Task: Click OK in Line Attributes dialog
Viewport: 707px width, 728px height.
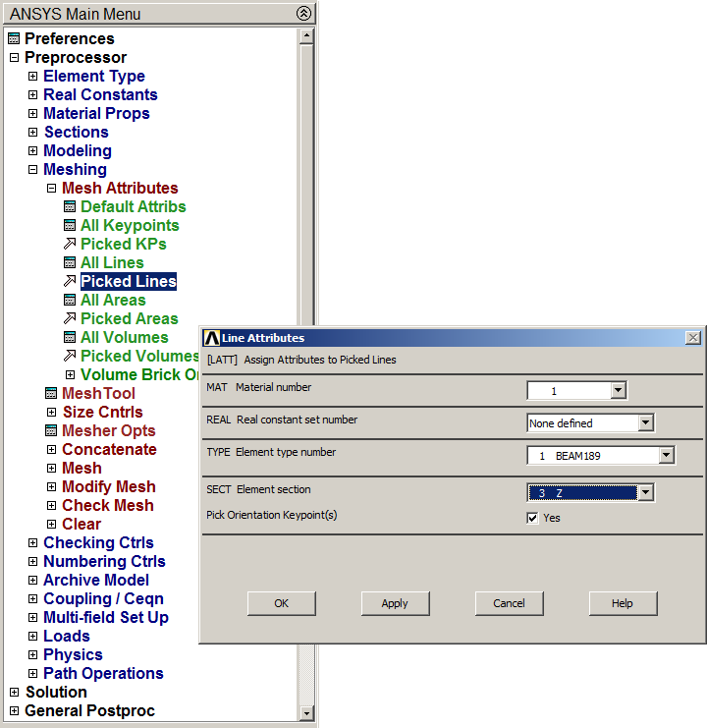Action: click(281, 603)
